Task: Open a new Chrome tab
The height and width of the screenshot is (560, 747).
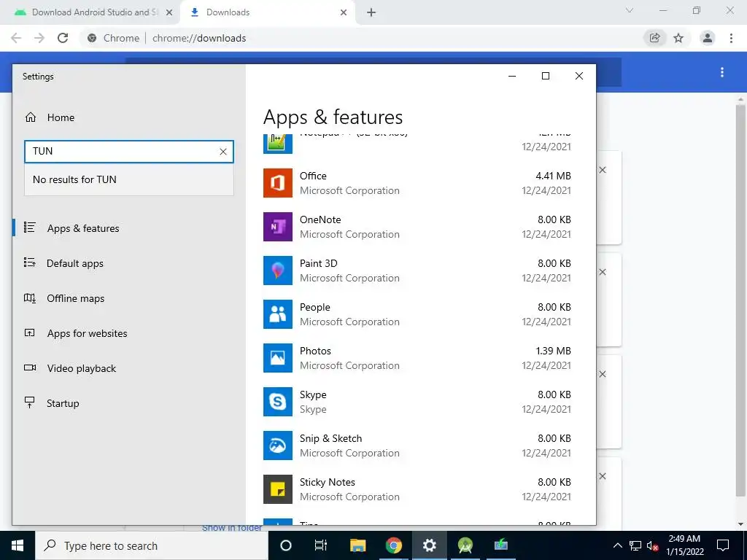Action: [371, 13]
